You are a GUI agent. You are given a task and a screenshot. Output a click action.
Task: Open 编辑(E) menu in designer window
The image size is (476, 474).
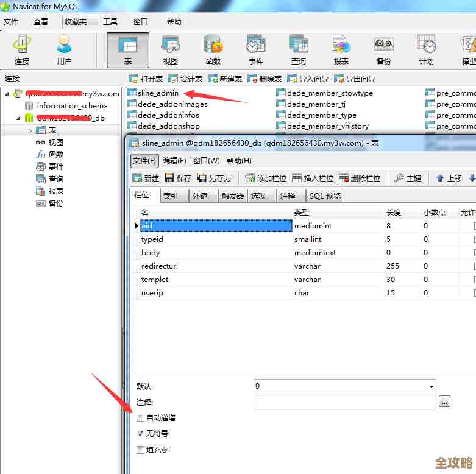pos(174,161)
